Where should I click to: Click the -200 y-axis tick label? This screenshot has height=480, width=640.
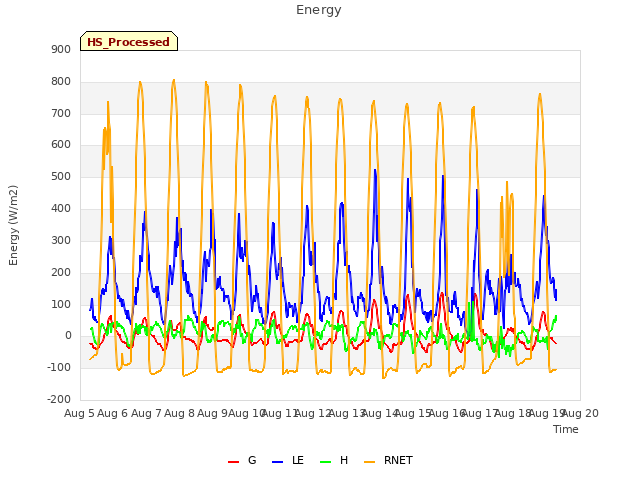click(x=59, y=399)
